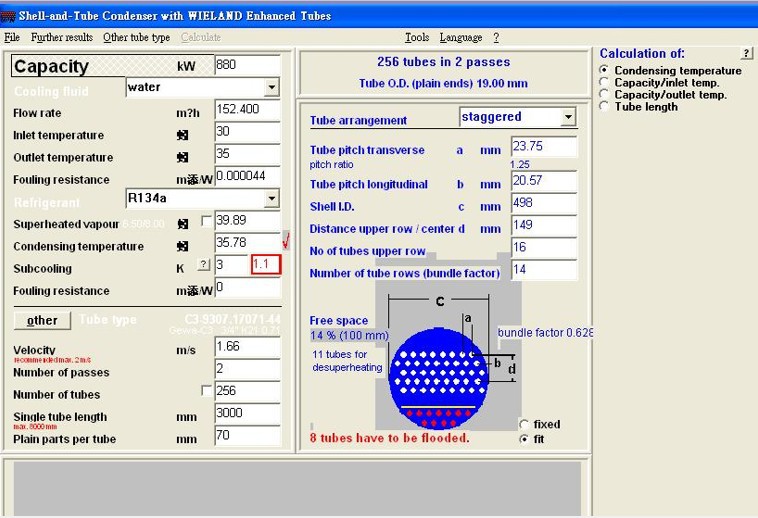
Task: Open the Language menu
Action: [461, 38]
